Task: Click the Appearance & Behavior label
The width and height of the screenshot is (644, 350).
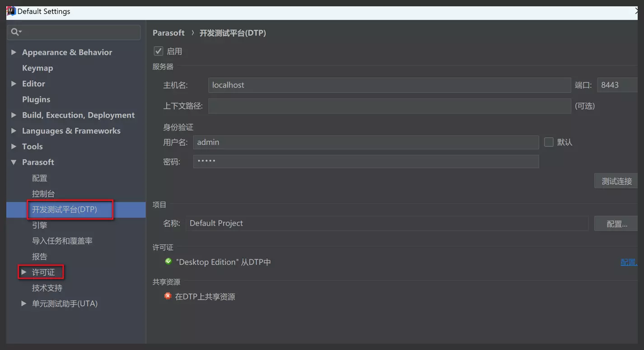Action: (67, 52)
